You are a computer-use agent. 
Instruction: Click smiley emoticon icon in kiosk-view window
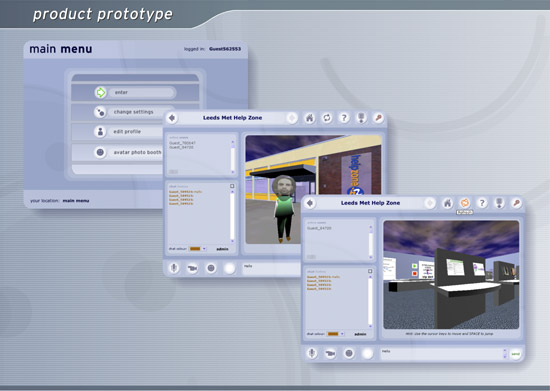click(x=349, y=353)
